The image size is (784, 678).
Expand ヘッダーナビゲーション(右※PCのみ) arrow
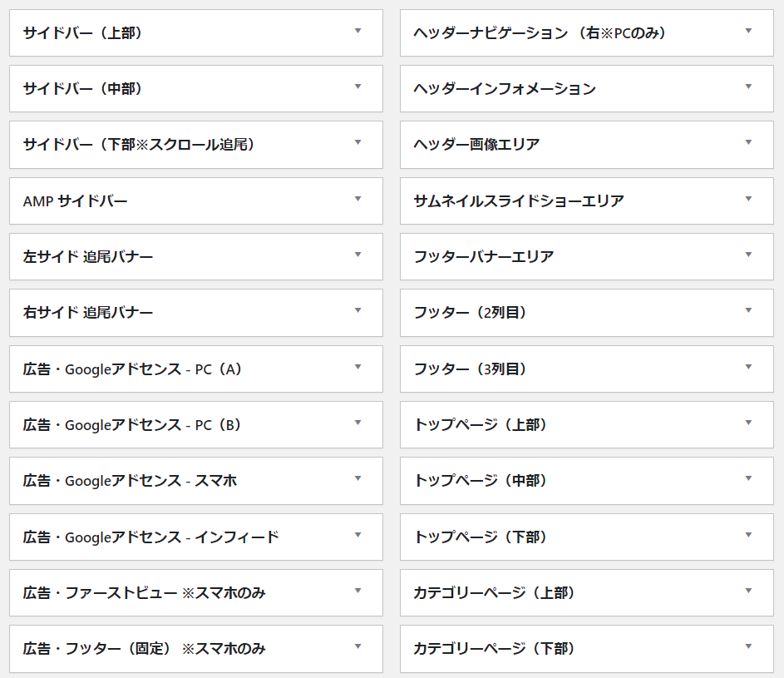point(748,32)
